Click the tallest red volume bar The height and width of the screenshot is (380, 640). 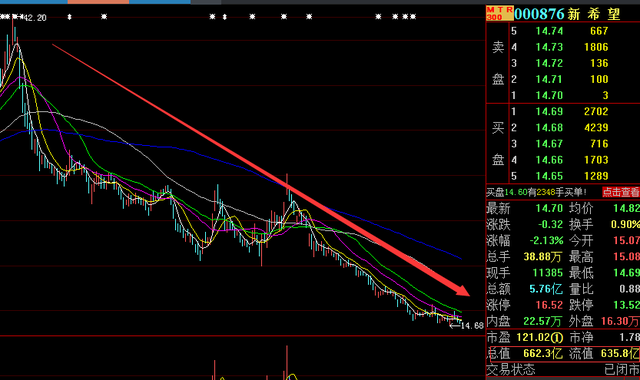click(287, 362)
